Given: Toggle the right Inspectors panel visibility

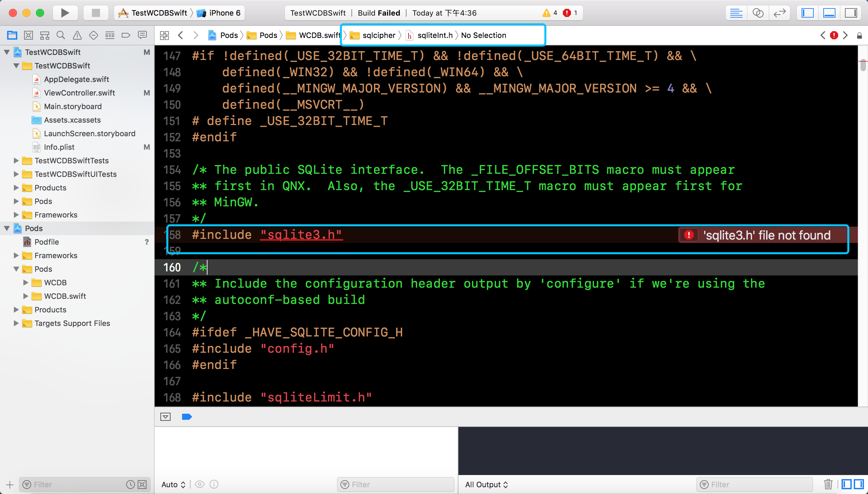Looking at the screenshot, I should click(851, 13).
